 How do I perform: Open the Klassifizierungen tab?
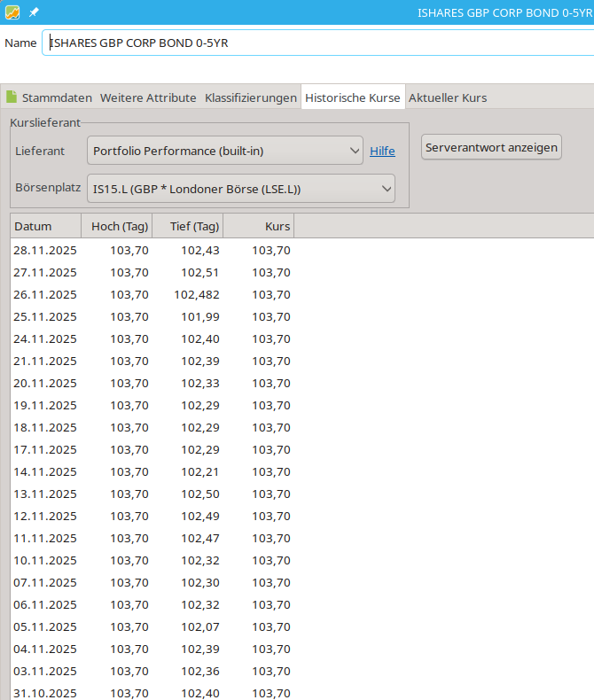coord(250,97)
